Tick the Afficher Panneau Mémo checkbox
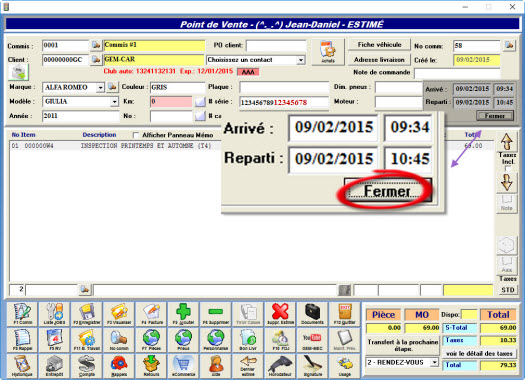The image size is (525, 380). (x=136, y=135)
